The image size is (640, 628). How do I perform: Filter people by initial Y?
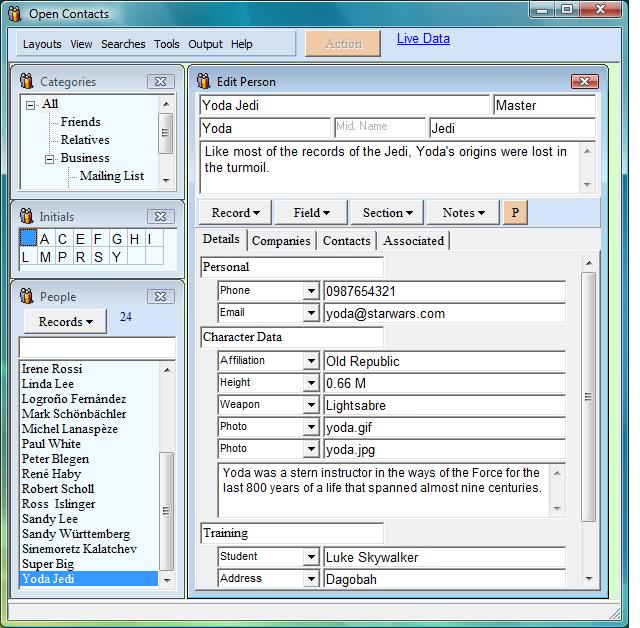tap(116, 257)
